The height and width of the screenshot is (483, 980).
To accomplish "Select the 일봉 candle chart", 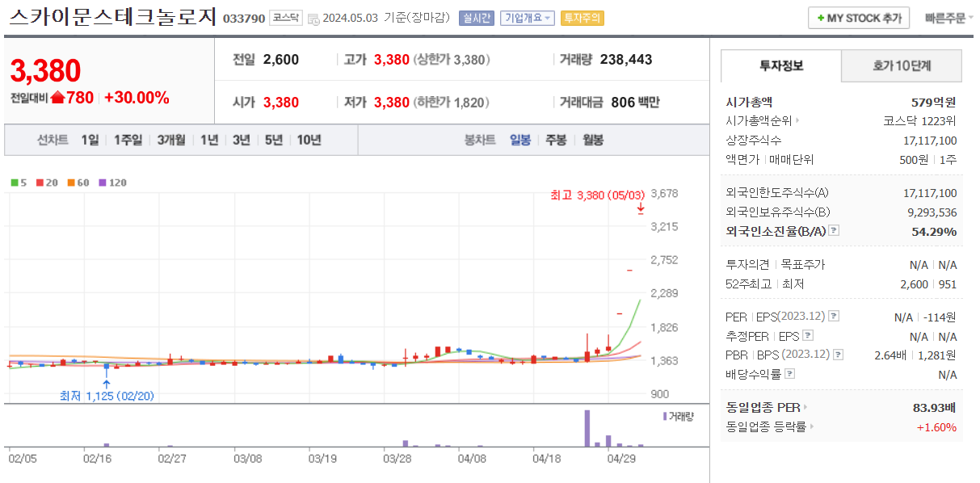I will tap(520, 140).
